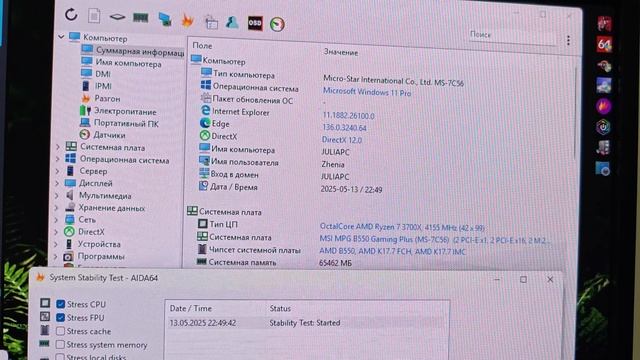Expand the Мультимедиа tree node
The height and width of the screenshot is (360, 640).
coord(57,196)
